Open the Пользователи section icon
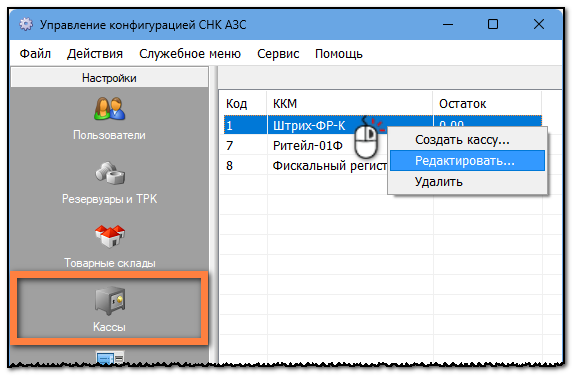This screenshot has height=380, width=572. (109, 109)
